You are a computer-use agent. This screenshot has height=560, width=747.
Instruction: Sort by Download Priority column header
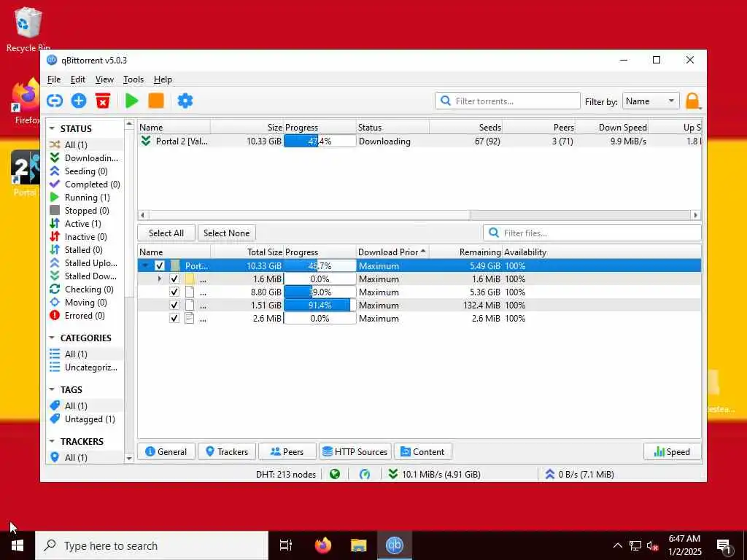coord(392,252)
